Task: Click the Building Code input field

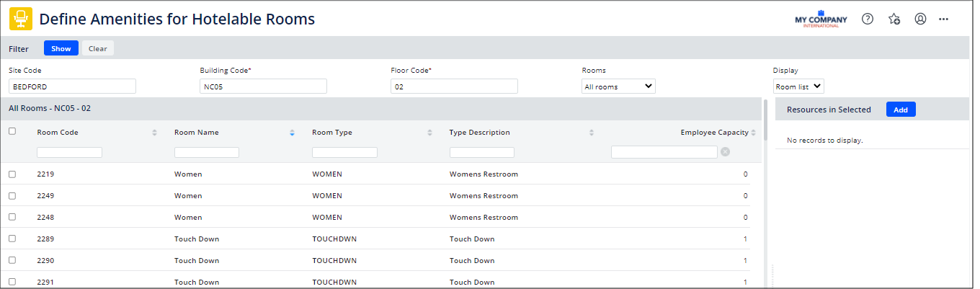Action: pyautogui.click(x=263, y=86)
